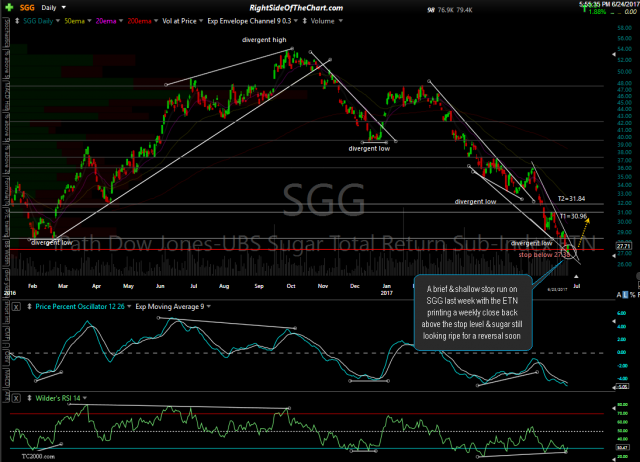The height and width of the screenshot is (462, 640).
Task: Click the T2=31.84 target label
Action: (x=571, y=199)
